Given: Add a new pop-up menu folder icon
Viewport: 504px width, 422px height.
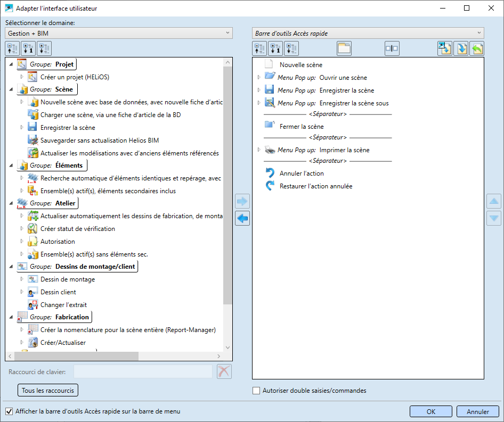Looking at the screenshot, I should 344,48.
